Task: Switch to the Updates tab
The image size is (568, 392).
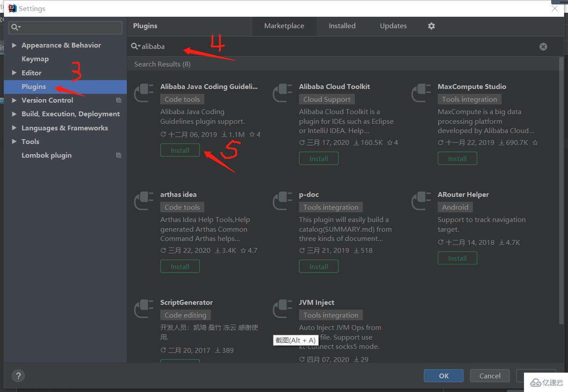Action: pos(393,26)
